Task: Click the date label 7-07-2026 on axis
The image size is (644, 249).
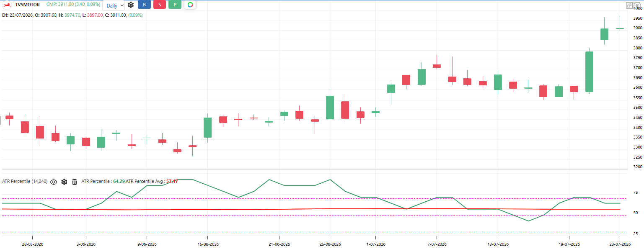Action: [x=437, y=244]
